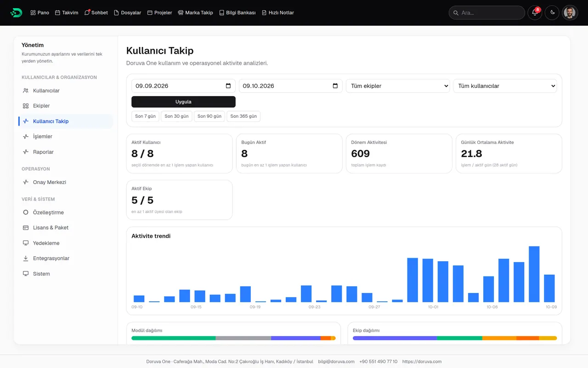Expand the Tüm kullanıcılar dropdown

[x=505, y=86]
